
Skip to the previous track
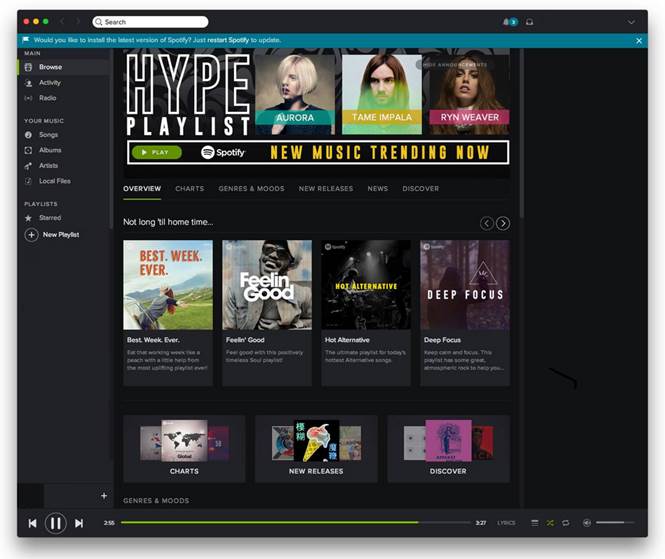tap(32, 523)
